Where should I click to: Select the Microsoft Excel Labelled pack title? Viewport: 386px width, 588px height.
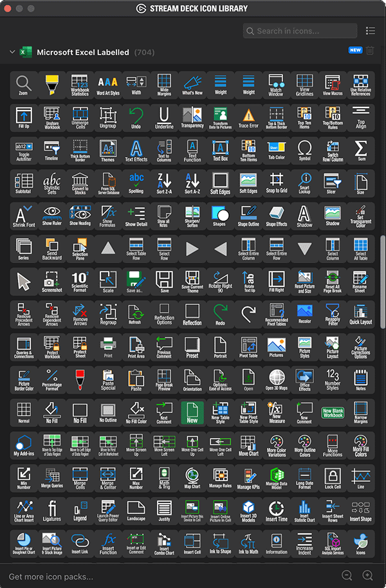tap(83, 52)
